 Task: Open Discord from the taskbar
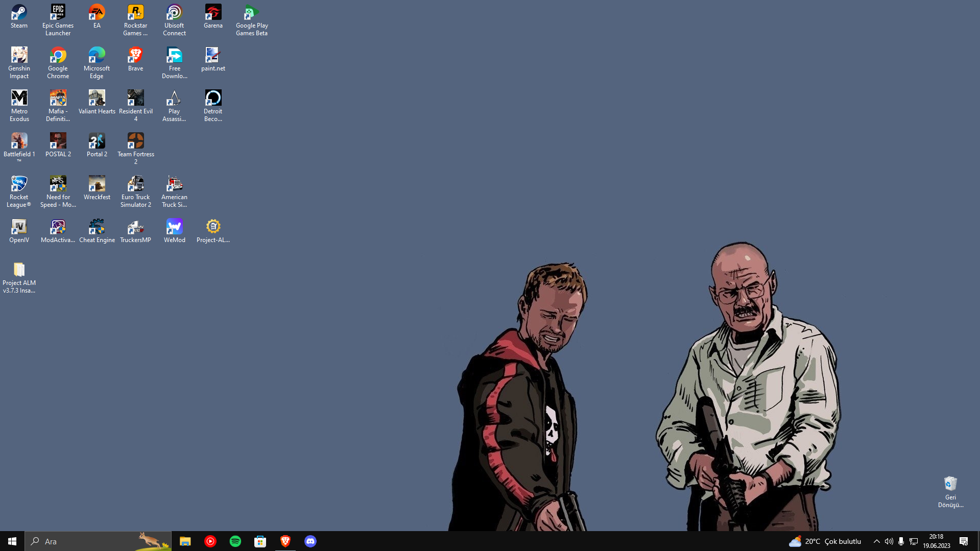click(310, 541)
